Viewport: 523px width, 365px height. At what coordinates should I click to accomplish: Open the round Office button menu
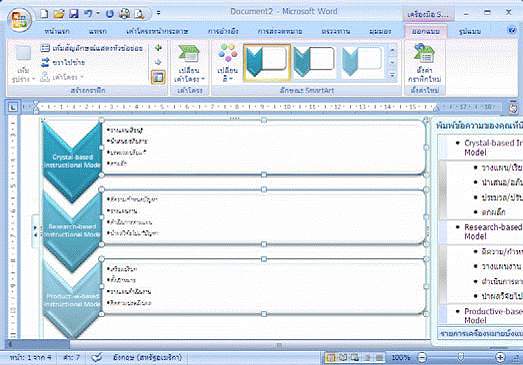[19, 19]
